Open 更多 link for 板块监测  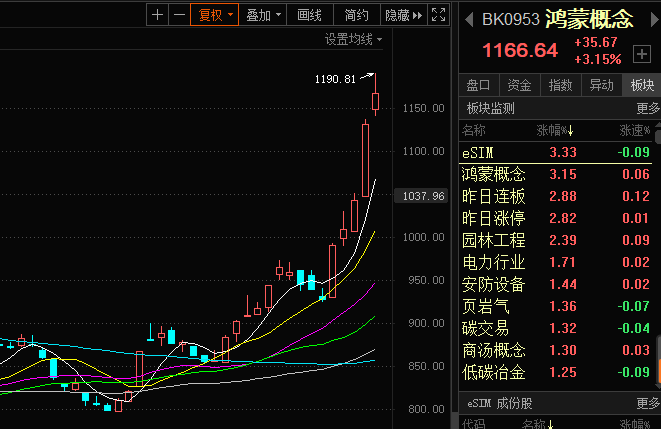click(x=648, y=108)
